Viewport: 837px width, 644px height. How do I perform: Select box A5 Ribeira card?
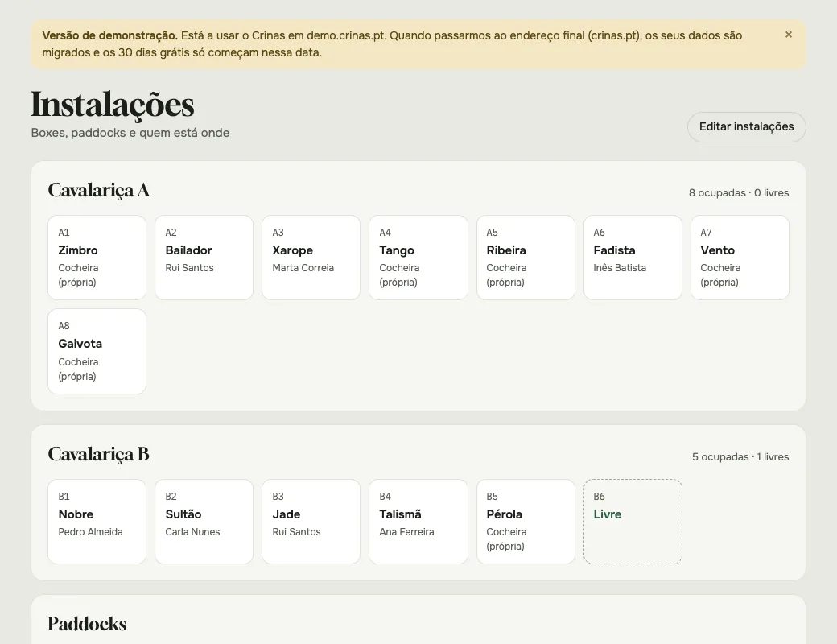pos(526,258)
